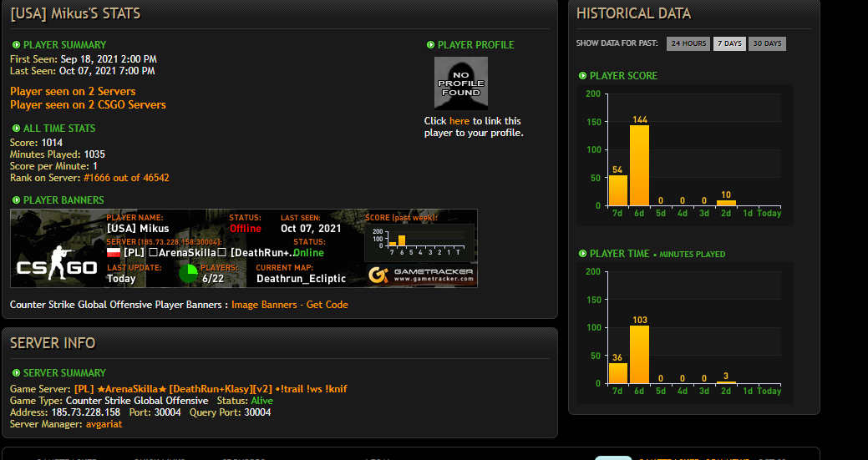868x460 pixels.
Task: Open the ArenaSkilla DeathRun game server link
Action: (211, 389)
